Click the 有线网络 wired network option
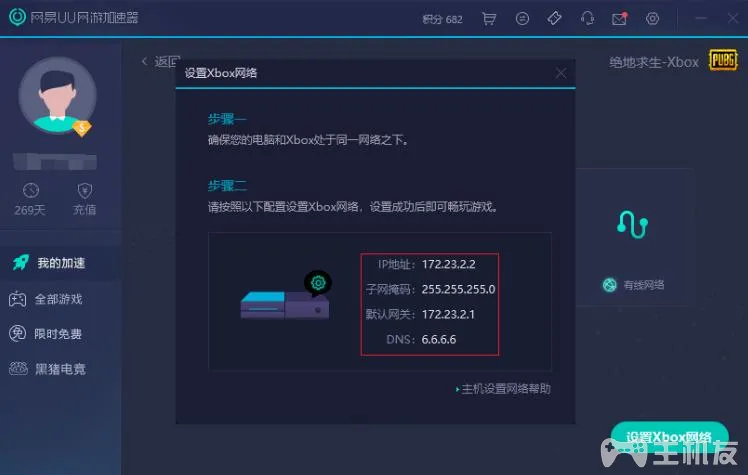Viewport: 748px width, 475px height. pyautogui.click(x=633, y=285)
